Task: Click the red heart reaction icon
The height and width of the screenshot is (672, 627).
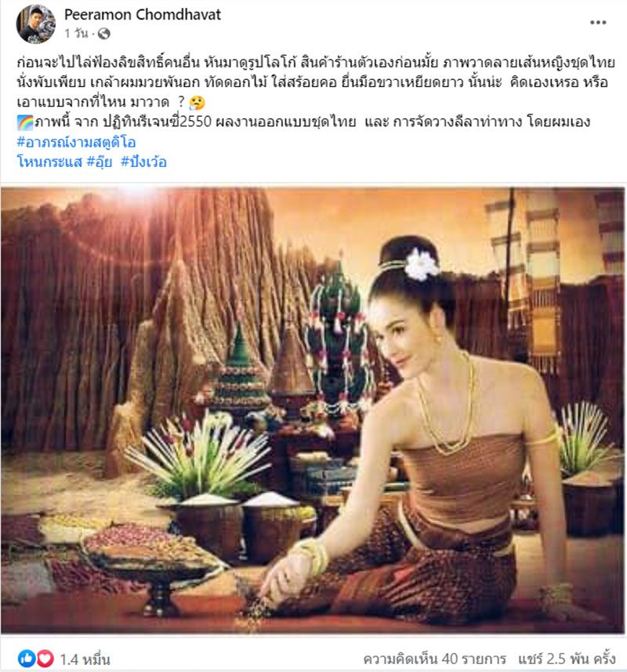Action: pyautogui.click(x=45, y=658)
